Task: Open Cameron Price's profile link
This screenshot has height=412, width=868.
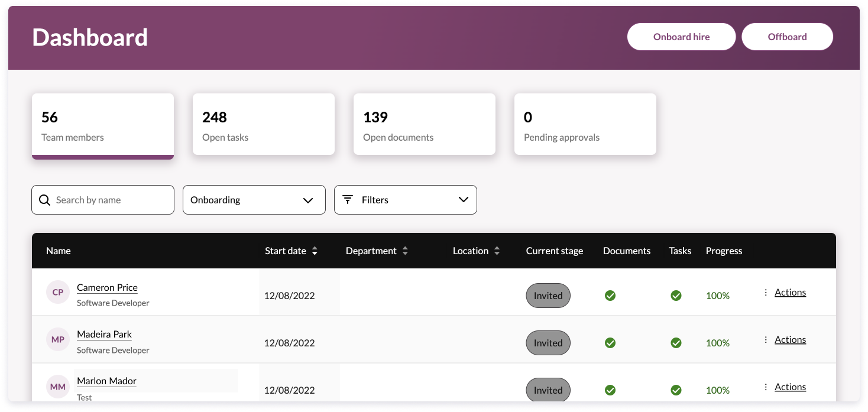Action: (107, 288)
